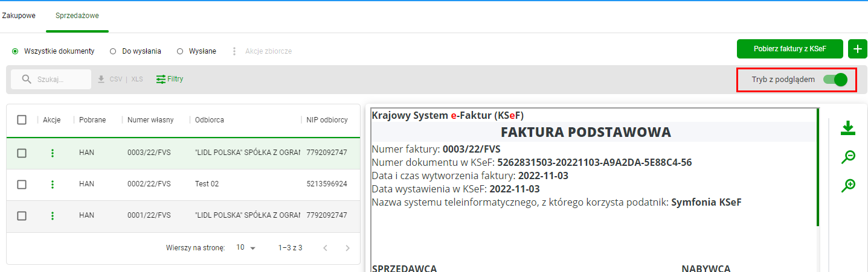This screenshot has width=868, height=272.
Task: Download the invoice preview with the download icon
Action: point(848,128)
